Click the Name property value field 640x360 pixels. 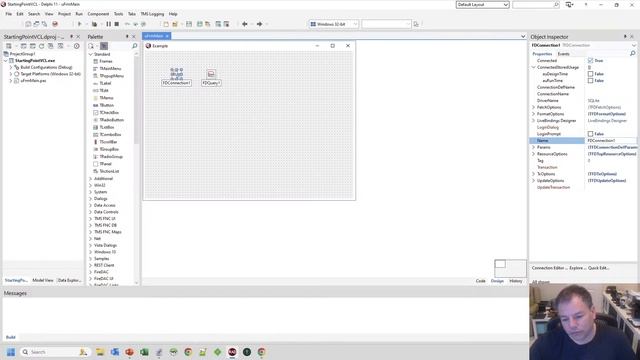[x=611, y=140]
